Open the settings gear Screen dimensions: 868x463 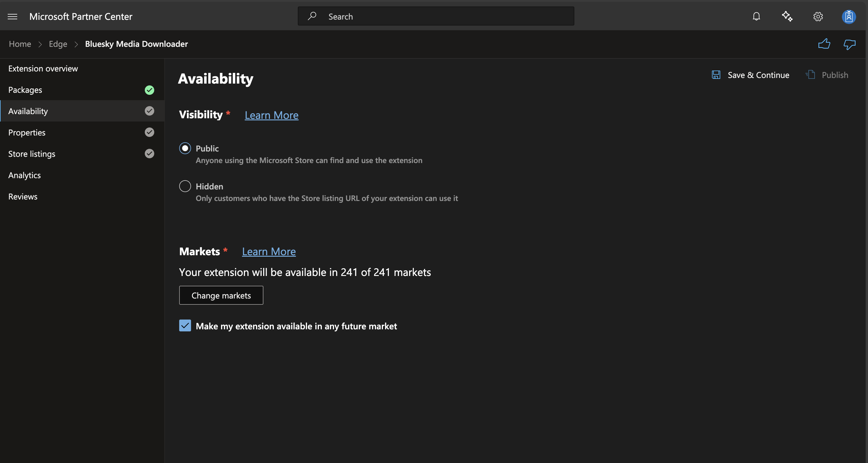pyautogui.click(x=818, y=16)
